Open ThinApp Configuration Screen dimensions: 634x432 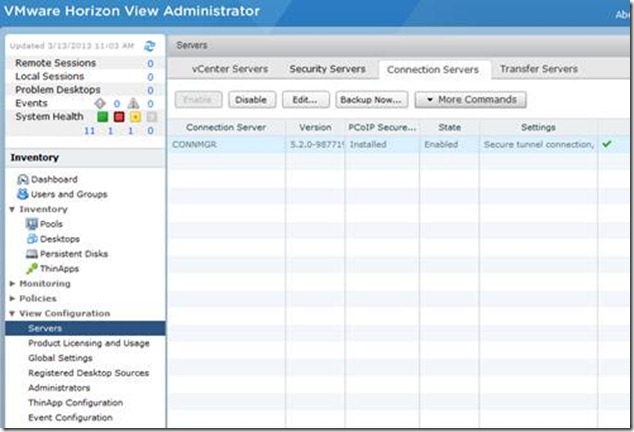point(75,402)
